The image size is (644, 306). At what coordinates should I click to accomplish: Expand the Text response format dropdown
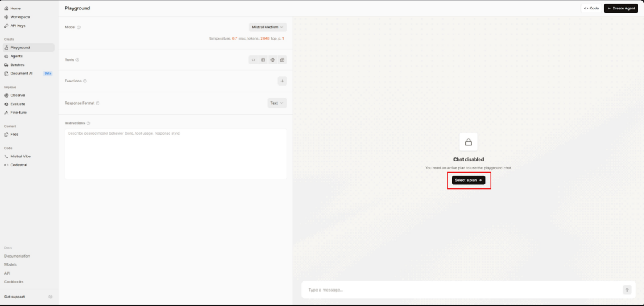click(277, 103)
